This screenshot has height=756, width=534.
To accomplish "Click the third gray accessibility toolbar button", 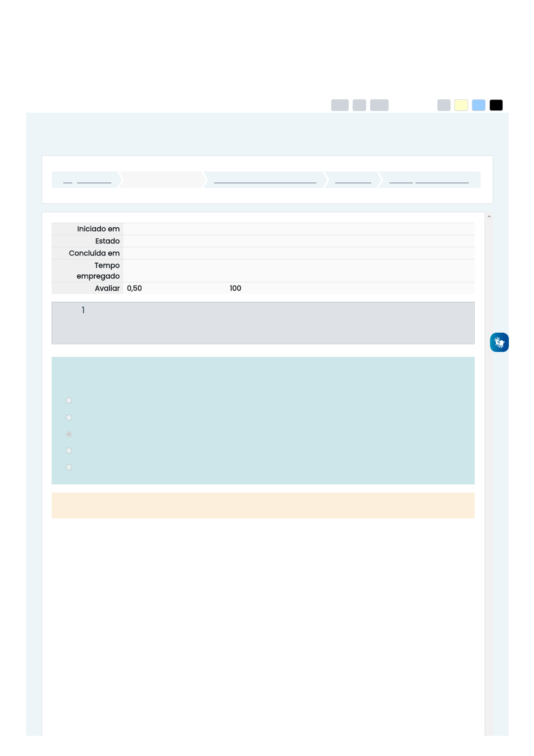I will 379,105.
